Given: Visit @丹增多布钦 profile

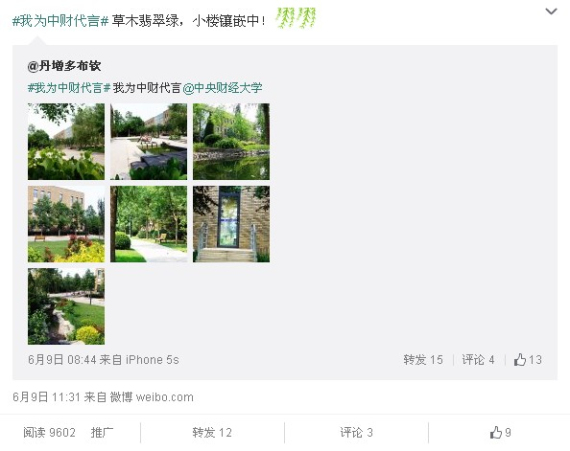Looking at the screenshot, I should click(x=64, y=66).
